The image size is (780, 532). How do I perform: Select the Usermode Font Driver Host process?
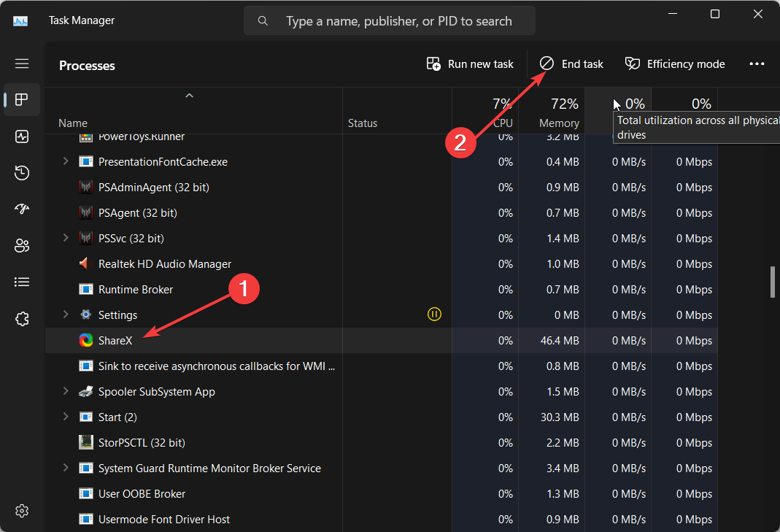point(381,519)
